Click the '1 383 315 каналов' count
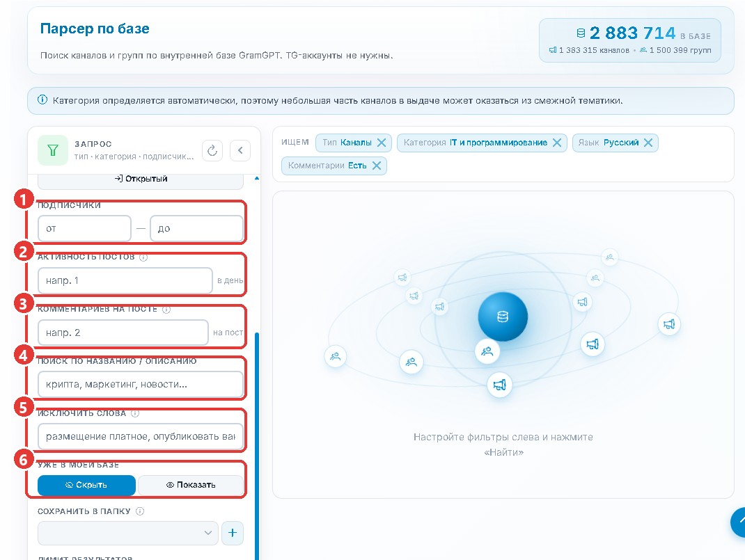 (x=594, y=50)
